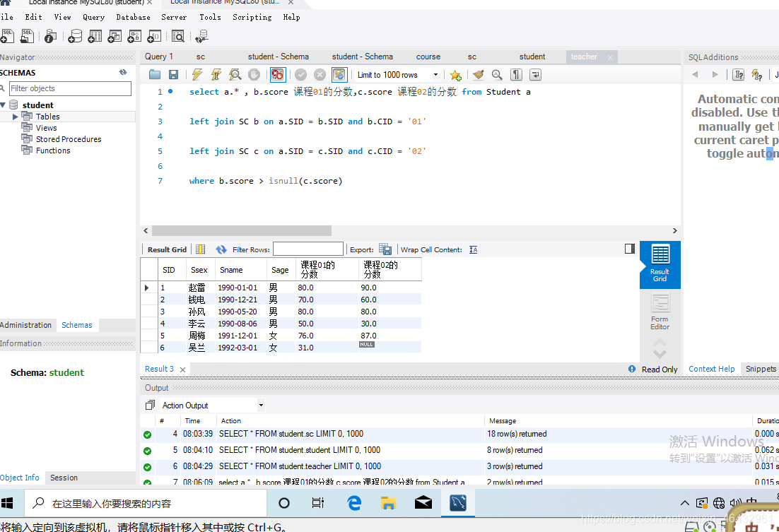This screenshot has height=532, width=779.
Task: Create new function icon in main toolbar
Action: 155,36
